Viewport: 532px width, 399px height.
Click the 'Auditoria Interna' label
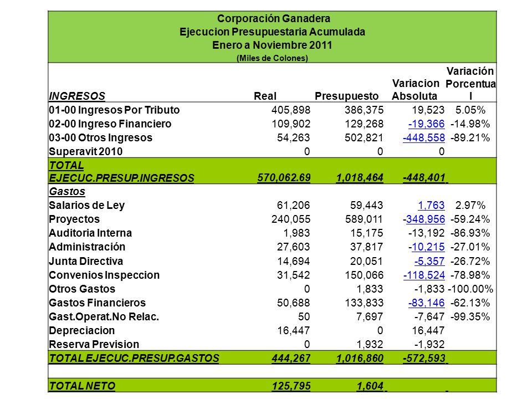point(90,233)
